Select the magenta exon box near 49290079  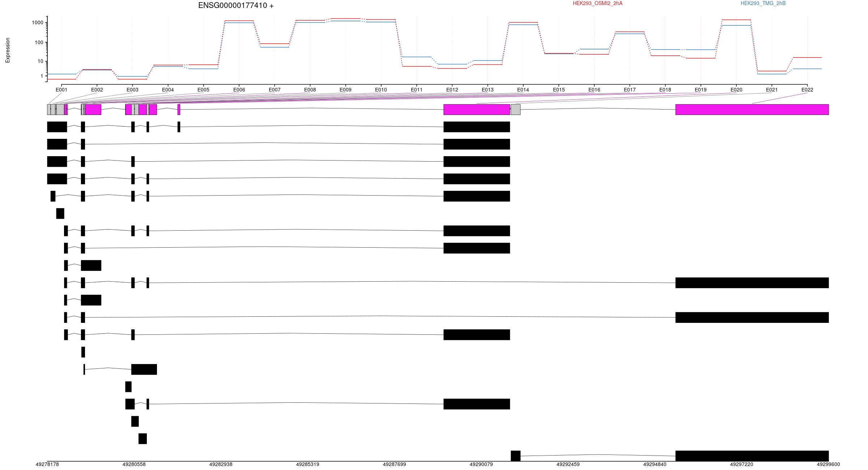click(477, 110)
